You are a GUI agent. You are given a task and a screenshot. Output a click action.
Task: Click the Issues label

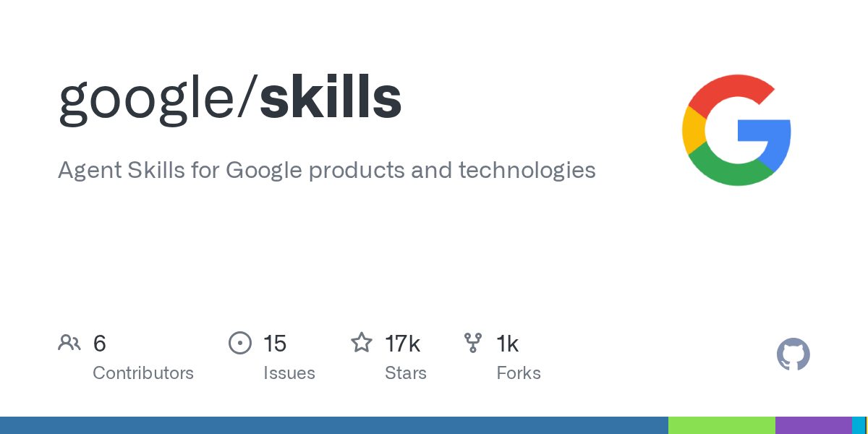(289, 373)
